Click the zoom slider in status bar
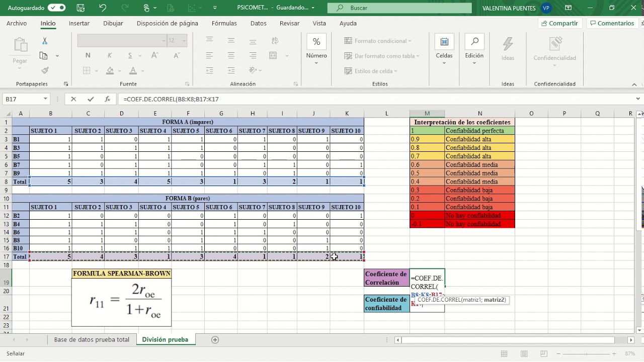 586,354
